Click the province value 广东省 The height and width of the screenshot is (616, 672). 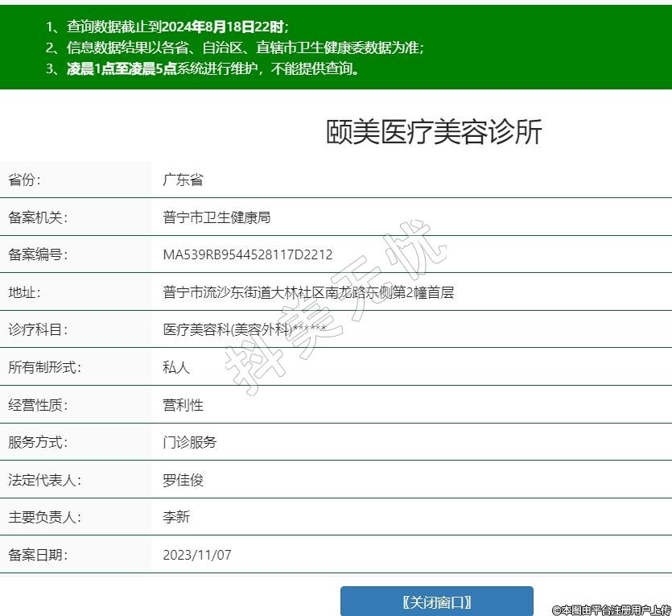pos(183,180)
